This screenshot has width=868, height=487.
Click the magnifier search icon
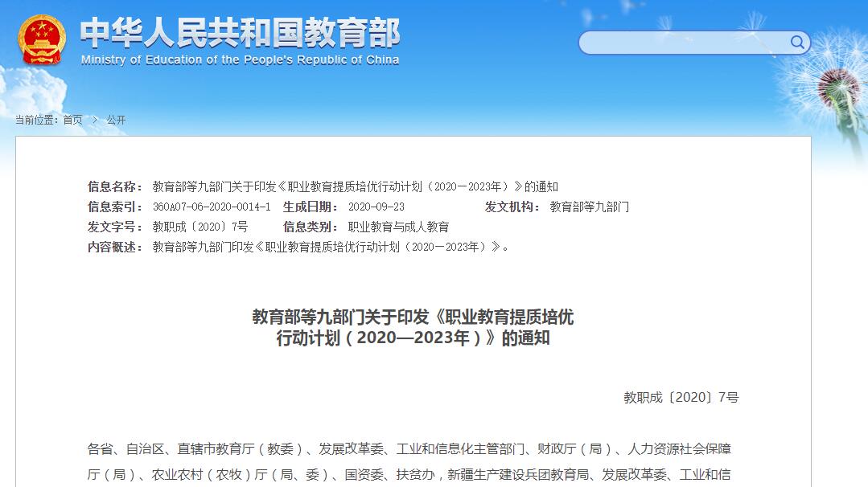pos(797,43)
